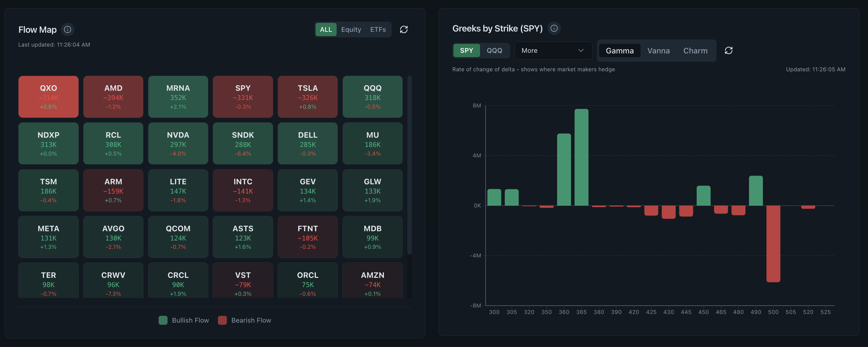The image size is (868, 347).
Task: Refresh the Flow Map panel
Action: (404, 30)
